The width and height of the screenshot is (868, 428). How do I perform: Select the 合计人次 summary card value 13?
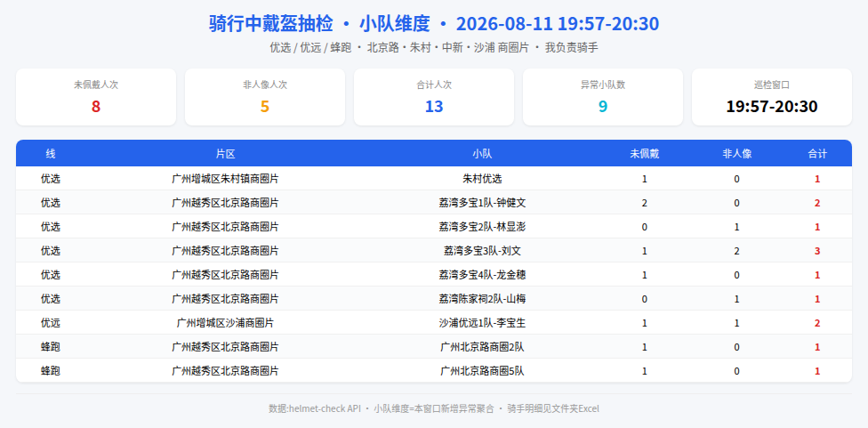coord(434,106)
